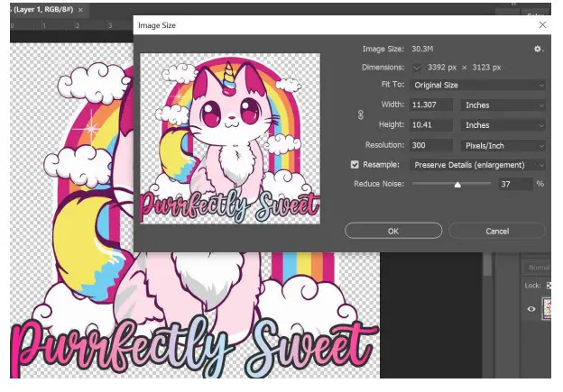Open the Dimensions unit dropdown arrow

tap(416, 68)
